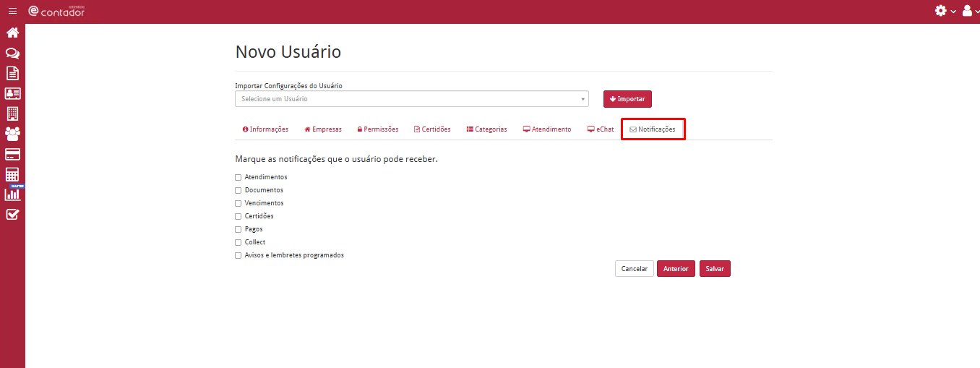
Task: Click the eContador logo
Action: click(x=56, y=11)
